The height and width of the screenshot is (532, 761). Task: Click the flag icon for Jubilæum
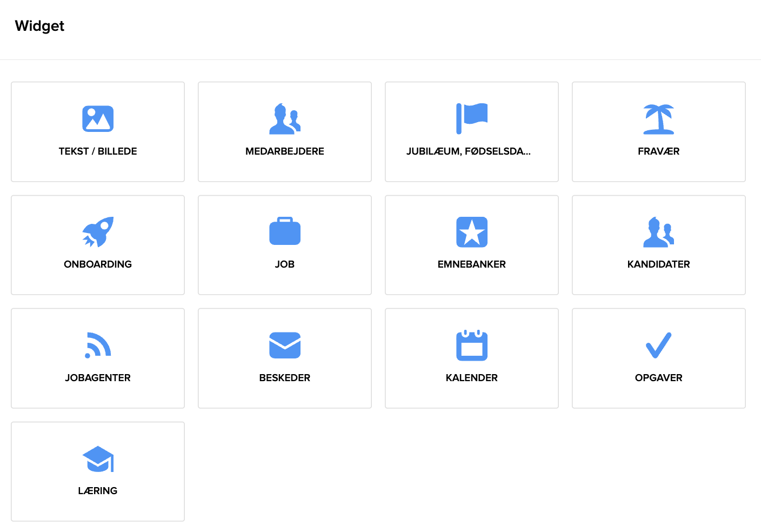pos(472,118)
